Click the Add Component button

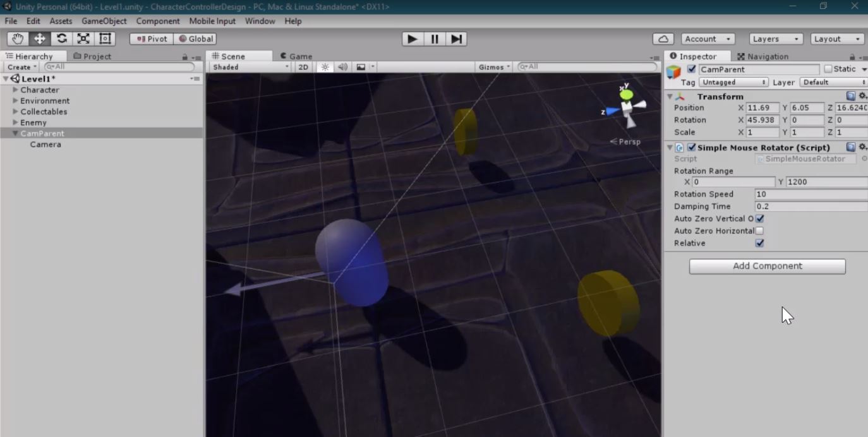pyautogui.click(x=766, y=266)
